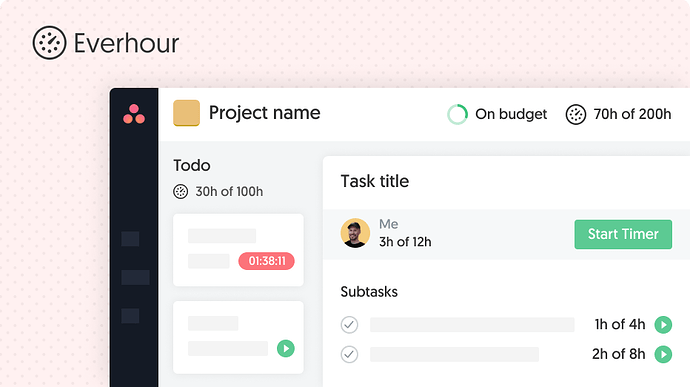Click the Start Timer button
690x387 pixels.
623,234
